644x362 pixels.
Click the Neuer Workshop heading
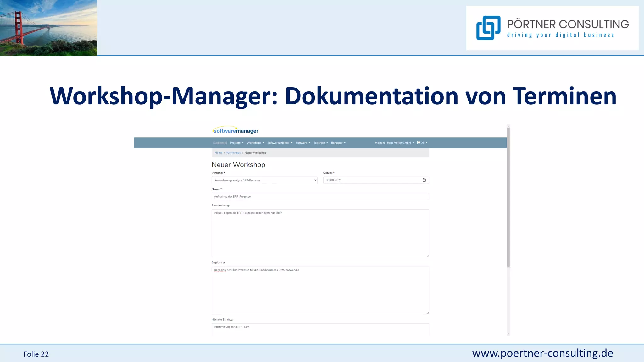click(x=238, y=165)
